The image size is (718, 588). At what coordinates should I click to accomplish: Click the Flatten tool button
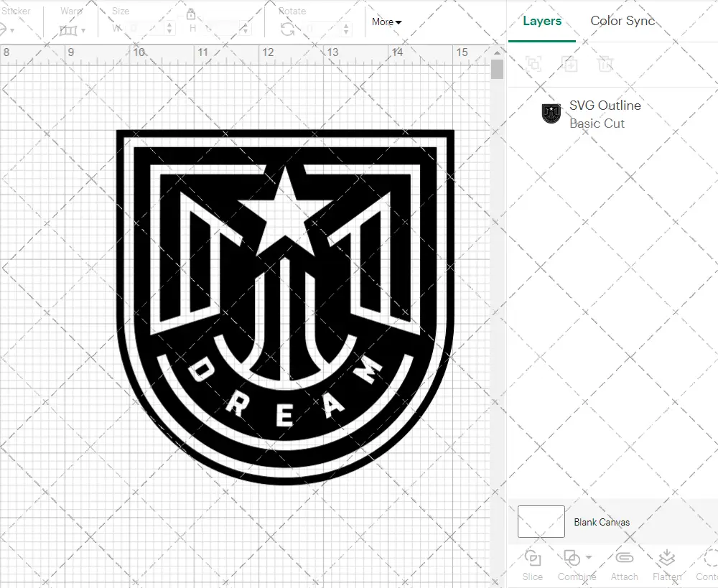click(x=667, y=566)
